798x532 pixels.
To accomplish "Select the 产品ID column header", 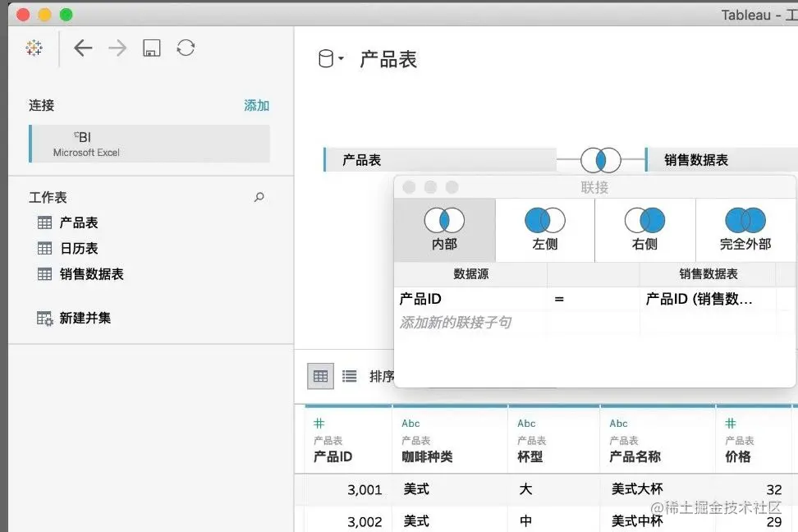I will click(x=332, y=456).
